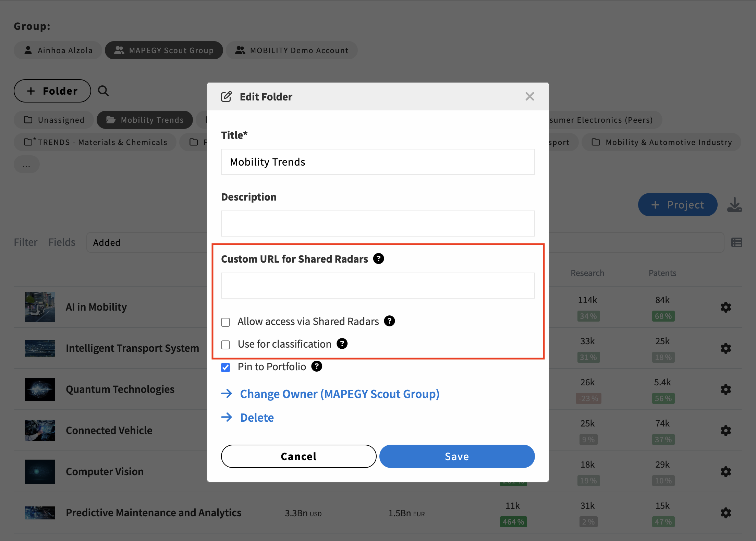Click the add Project button
Image resolution: width=756 pixels, height=541 pixels.
click(x=678, y=205)
